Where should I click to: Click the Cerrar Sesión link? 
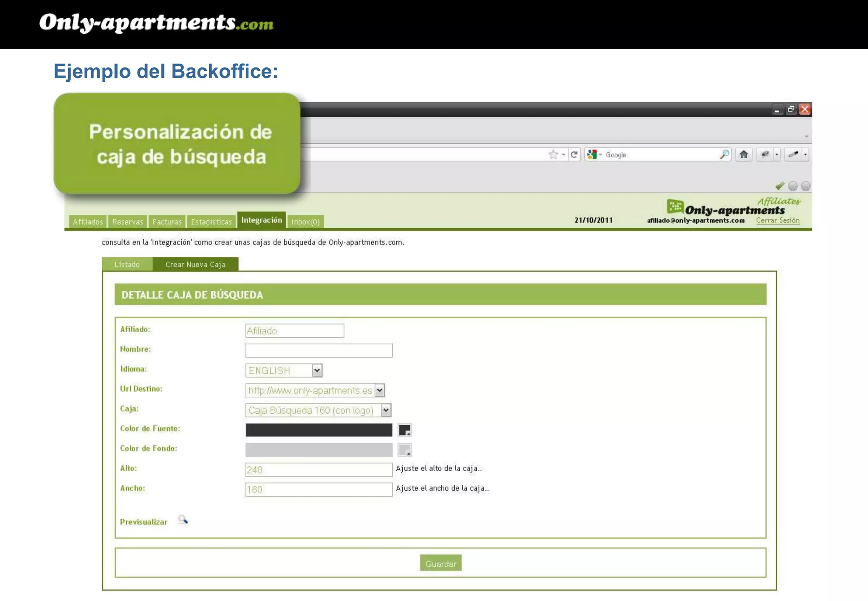point(778,220)
